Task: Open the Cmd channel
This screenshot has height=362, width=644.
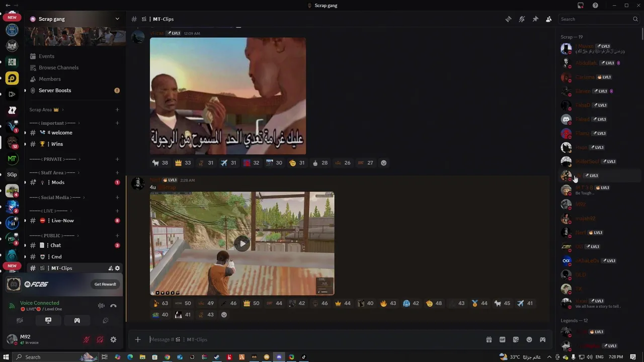Action: tap(75, 257)
